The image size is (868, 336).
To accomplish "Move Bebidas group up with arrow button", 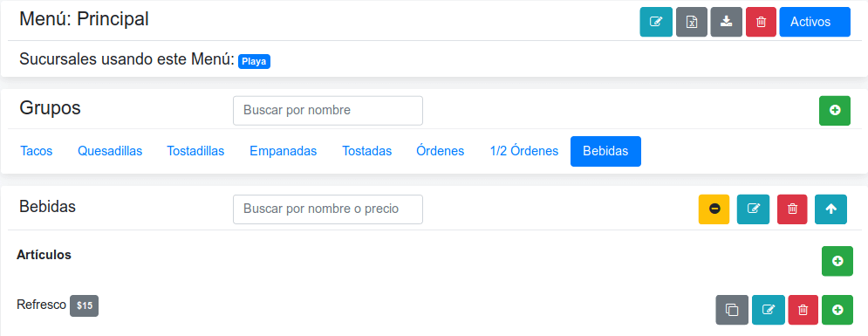I will 830,209.
